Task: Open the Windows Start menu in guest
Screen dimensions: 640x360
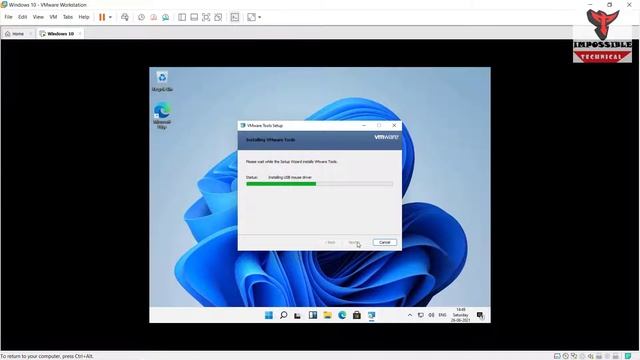Action: coord(269,315)
